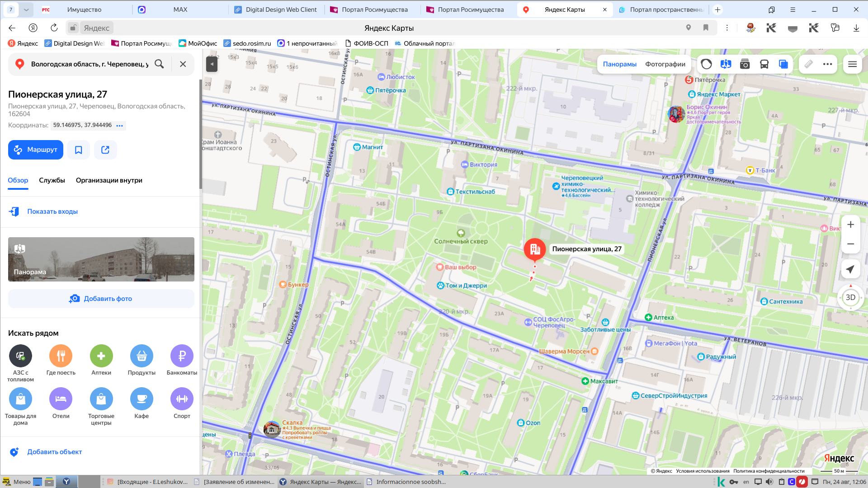Image resolution: width=868 pixels, height=488 pixels.
Task: Go back to previous page
Action: click(x=12, y=28)
